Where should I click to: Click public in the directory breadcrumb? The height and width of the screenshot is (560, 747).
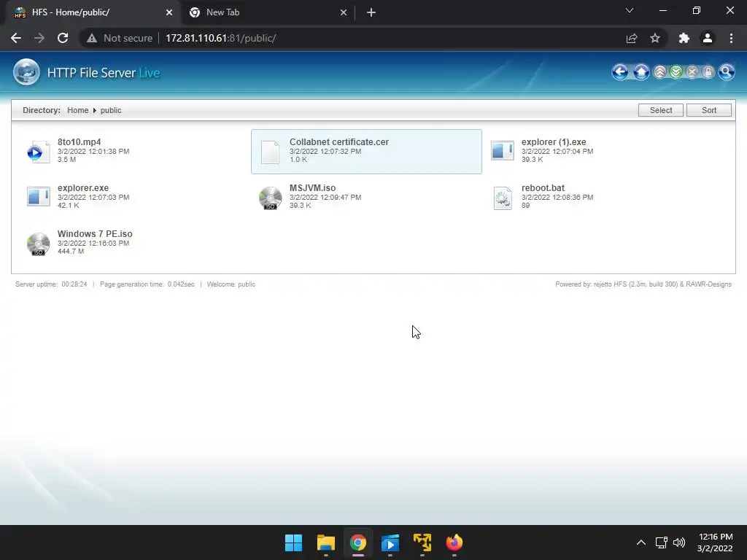pos(111,110)
